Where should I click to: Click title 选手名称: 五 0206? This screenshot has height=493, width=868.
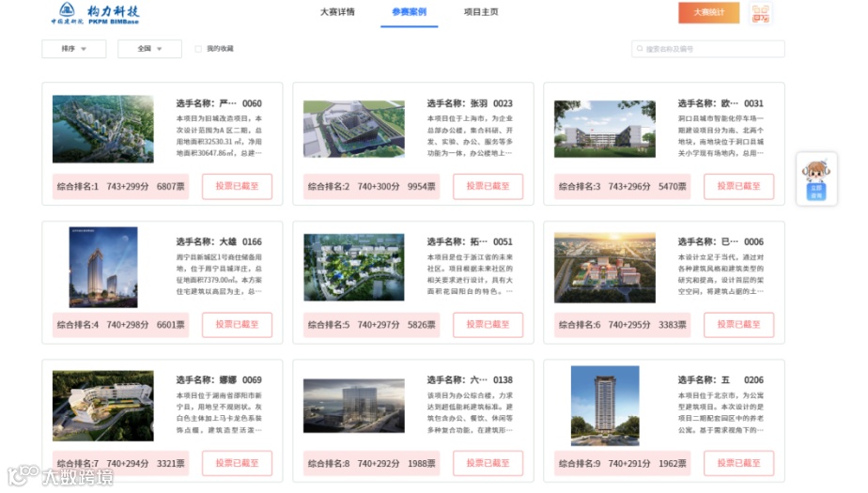[x=721, y=380]
